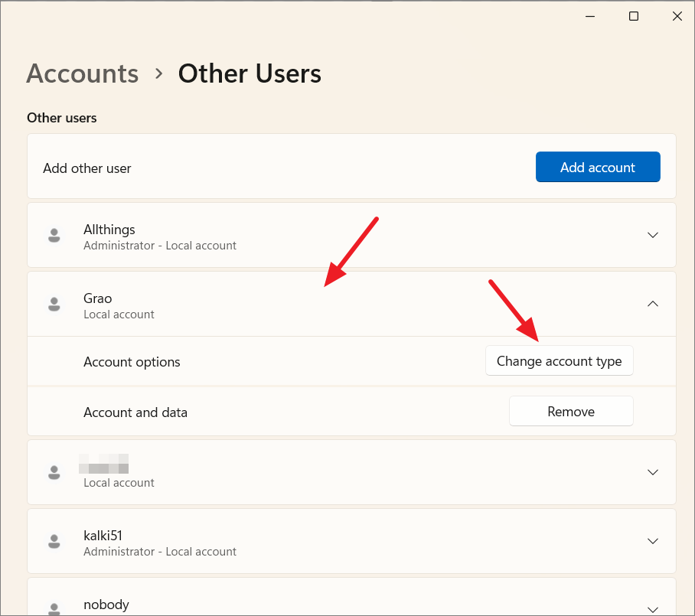Go back to Accounts breadcrumb
The width and height of the screenshot is (695, 616).
[x=83, y=73]
